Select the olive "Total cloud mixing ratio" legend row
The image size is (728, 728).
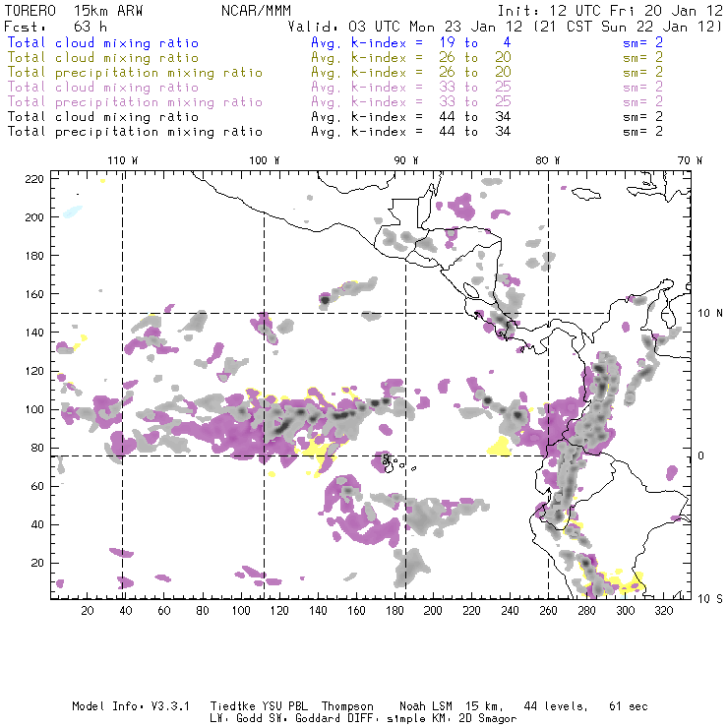point(334,58)
